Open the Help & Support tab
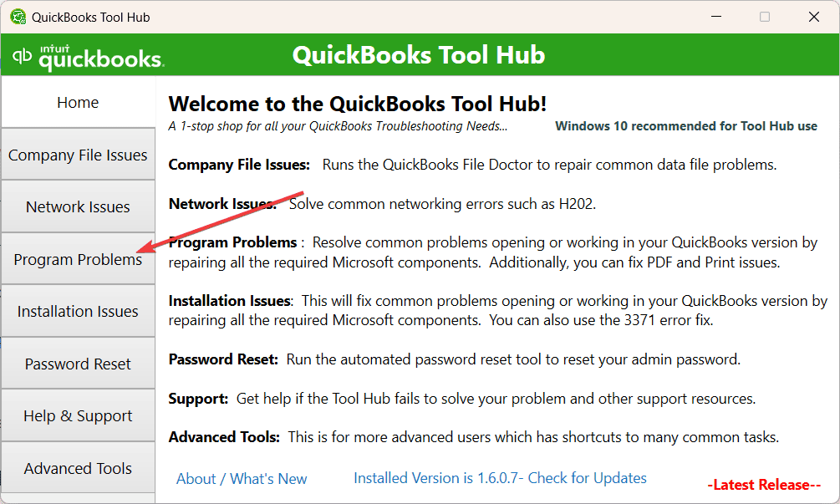Screen dimensions: 840x504 point(79,415)
